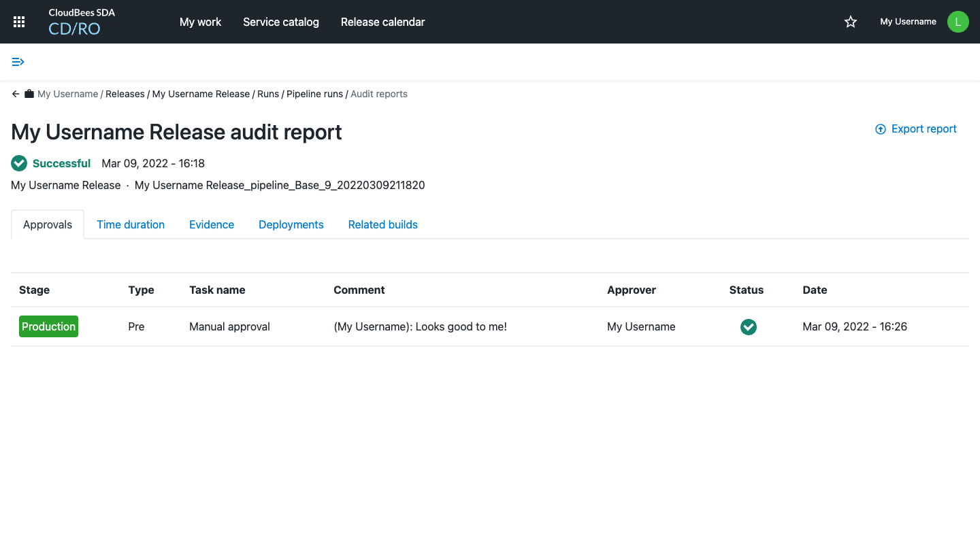Open the Pipeline runs breadcrumb link
This screenshot has width=980, height=544.
(314, 94)
